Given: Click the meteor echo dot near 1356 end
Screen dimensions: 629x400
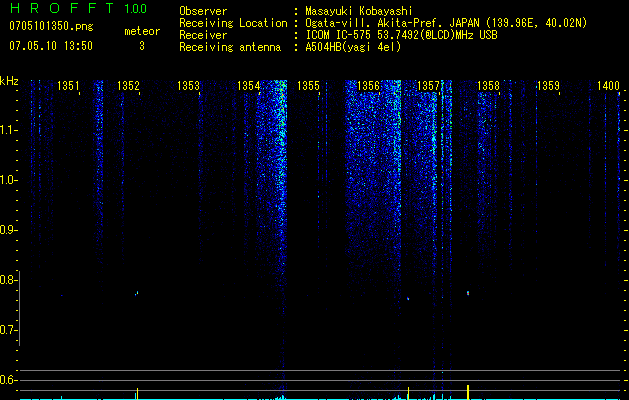Looking at the screenshot, I should pos(408,298).
